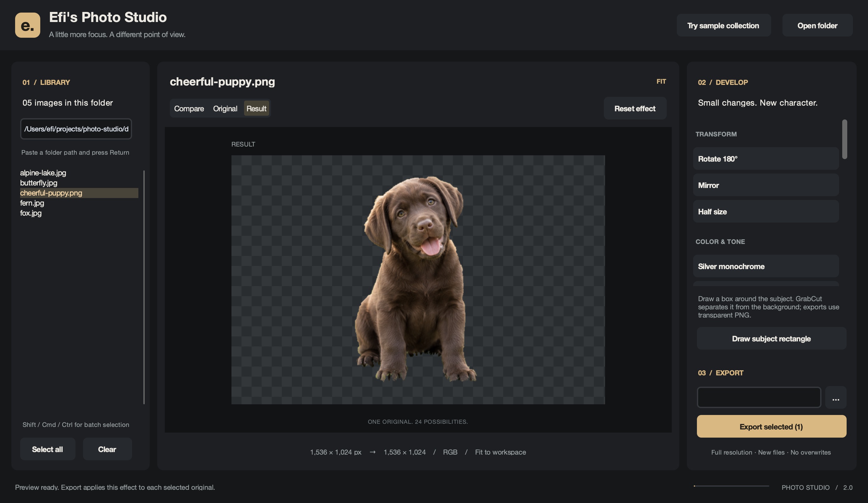The width and height of the screenshot is (868, 503).
Task: Select the Result view tab
Action: coord(256,108)
